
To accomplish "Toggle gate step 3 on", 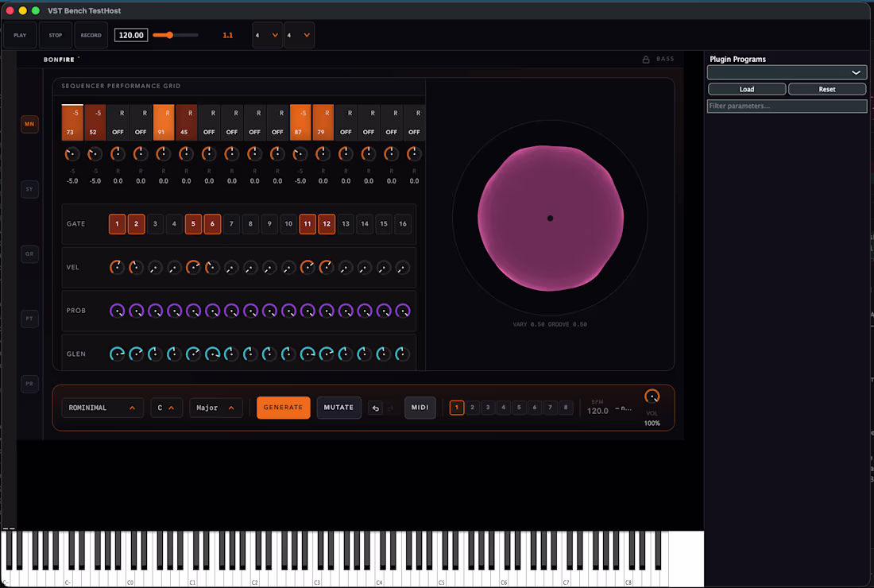I will click(x=155, y=224).
